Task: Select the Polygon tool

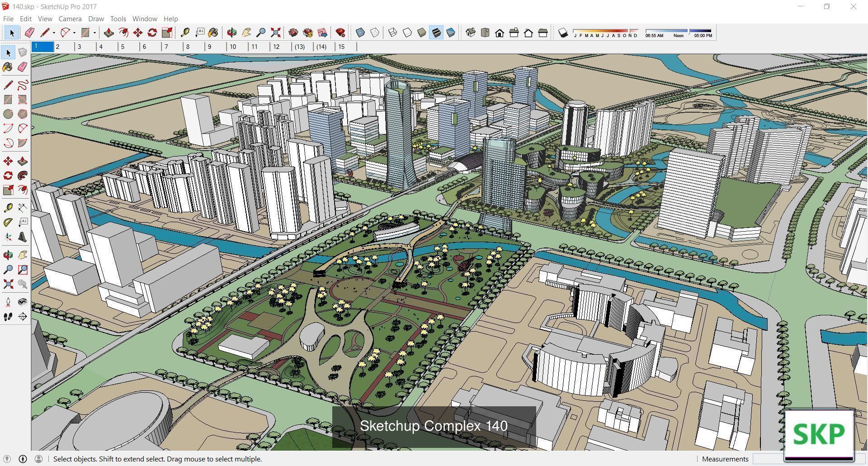Action: pos(23,114)
